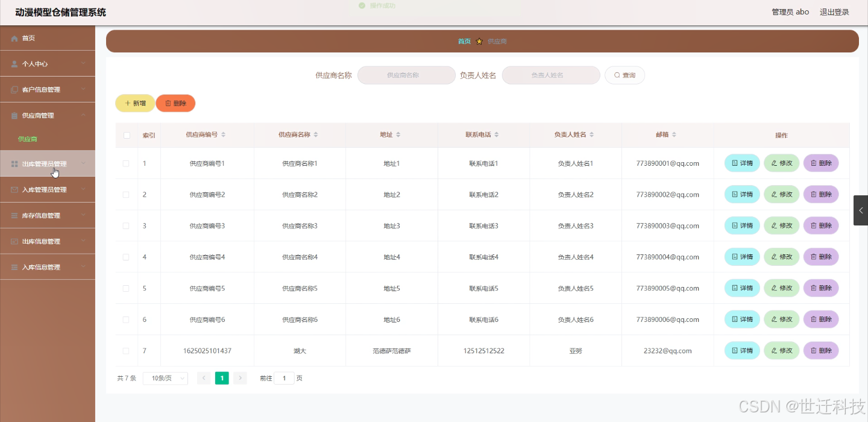Image resolution: width=868 pixels, height=422 pixels.
Task: Check the box for row 供应商编号2
Action: [x=126, y=195]
